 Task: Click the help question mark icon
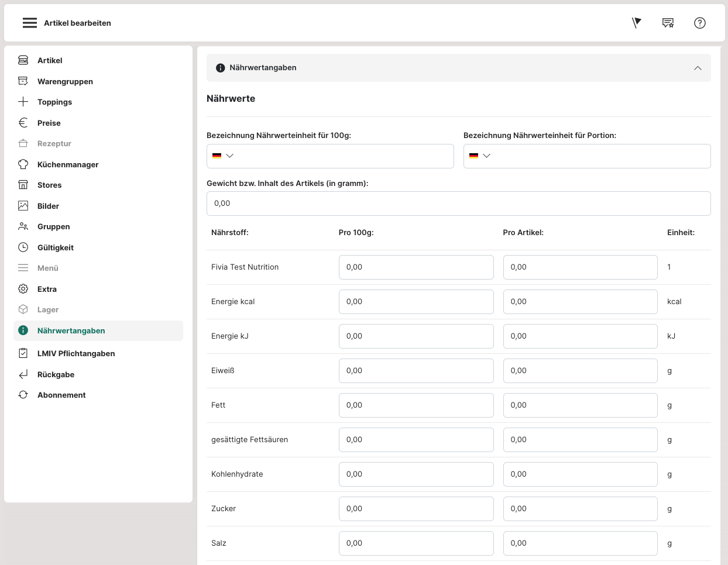click(699, 23)
